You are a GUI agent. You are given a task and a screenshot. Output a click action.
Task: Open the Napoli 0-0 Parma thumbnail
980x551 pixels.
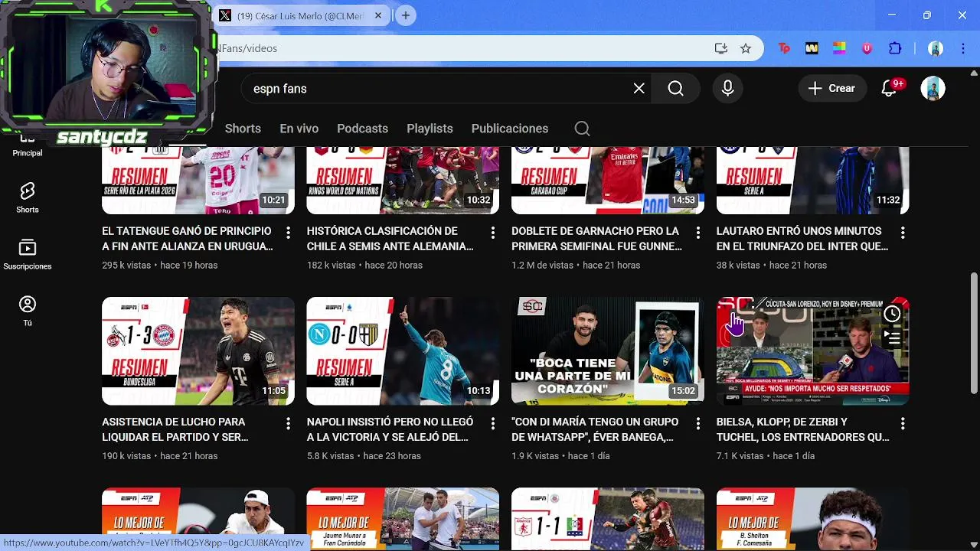click(x=403, y=350)
